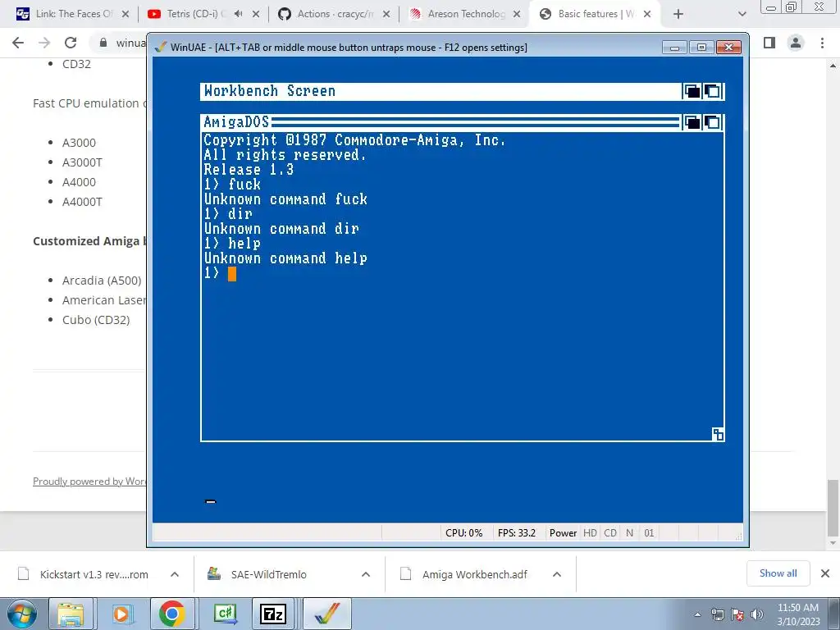Click page scrollbar down arrow
840x630 pixels.
(x=833, y=544)
